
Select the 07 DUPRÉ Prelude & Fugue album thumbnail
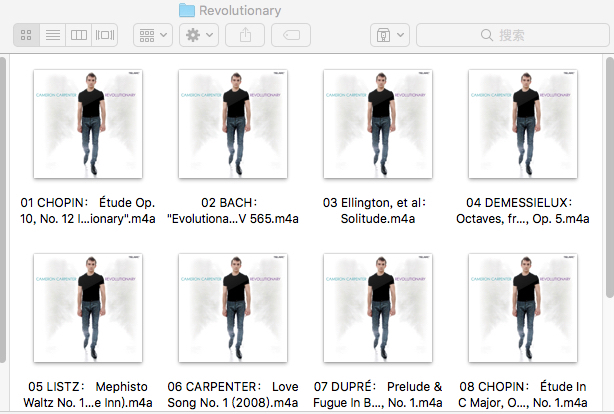tap(378, 308)
